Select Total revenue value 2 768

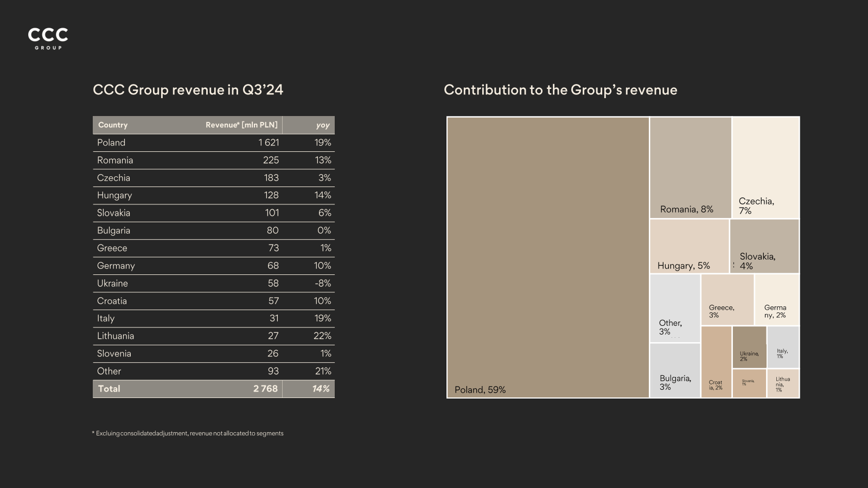[265, 389]
